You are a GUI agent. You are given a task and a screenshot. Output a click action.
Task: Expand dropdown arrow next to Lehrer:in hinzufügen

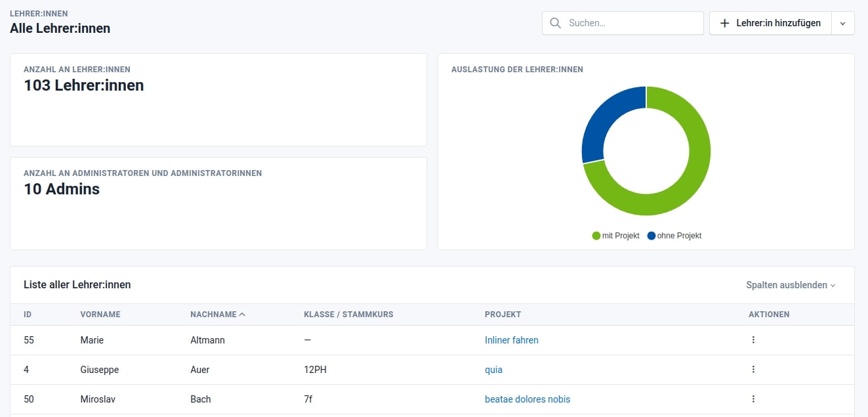[843, 23]
